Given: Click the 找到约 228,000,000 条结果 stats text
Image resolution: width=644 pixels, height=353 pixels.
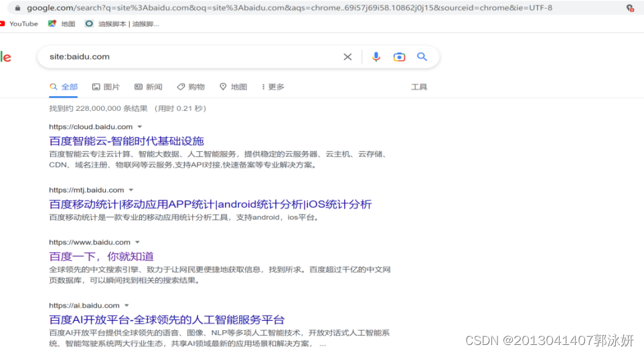Looking at the screenshot, I should [98, 109].
